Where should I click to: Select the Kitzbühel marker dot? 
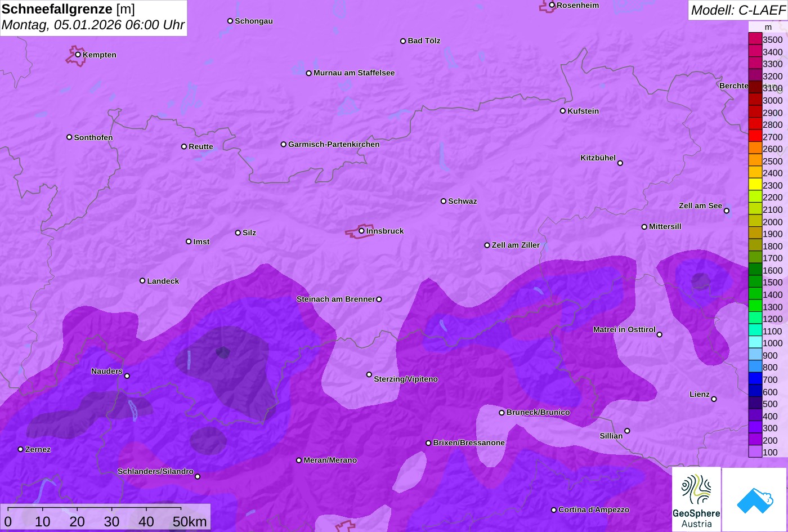[x=620, y=163]
